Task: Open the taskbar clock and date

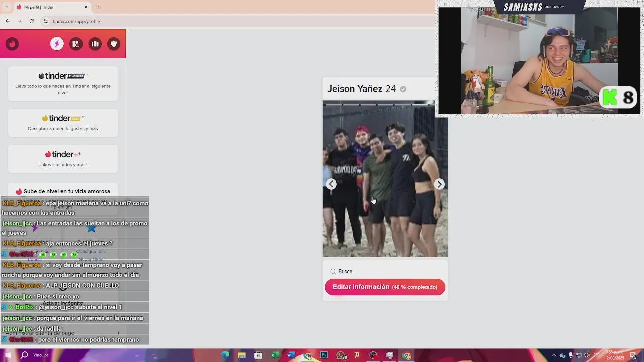Action: point(615,355)
